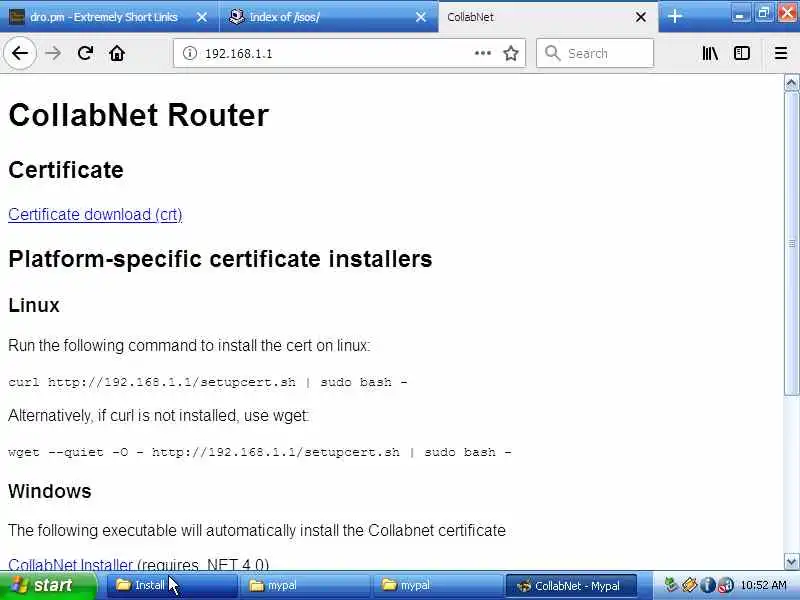Screen dimensions: 800x600
Task: Open the page actions three-dot menu
Action: click(482, 53)
